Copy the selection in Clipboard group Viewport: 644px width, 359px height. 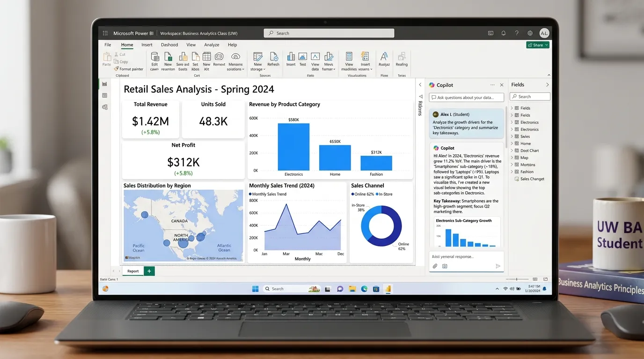point(121,62)
